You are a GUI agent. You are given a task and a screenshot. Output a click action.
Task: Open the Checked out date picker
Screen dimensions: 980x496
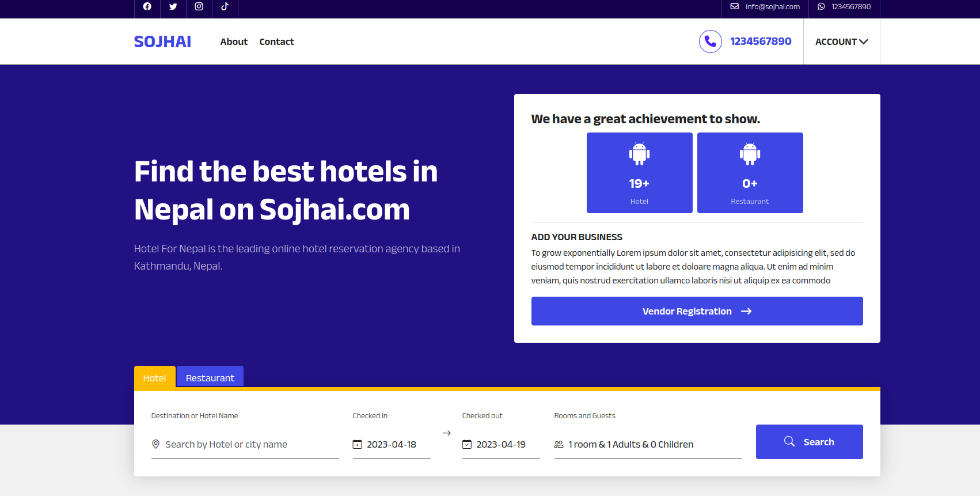coord(500,444)
